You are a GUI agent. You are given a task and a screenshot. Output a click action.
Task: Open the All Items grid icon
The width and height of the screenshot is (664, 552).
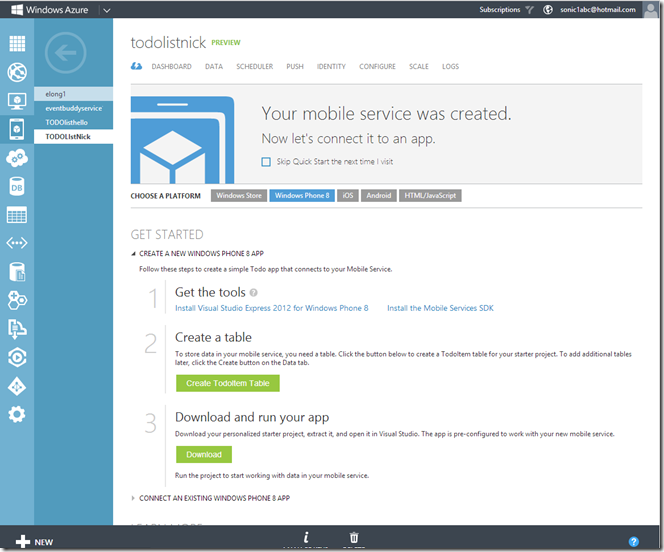click(17, 43)
